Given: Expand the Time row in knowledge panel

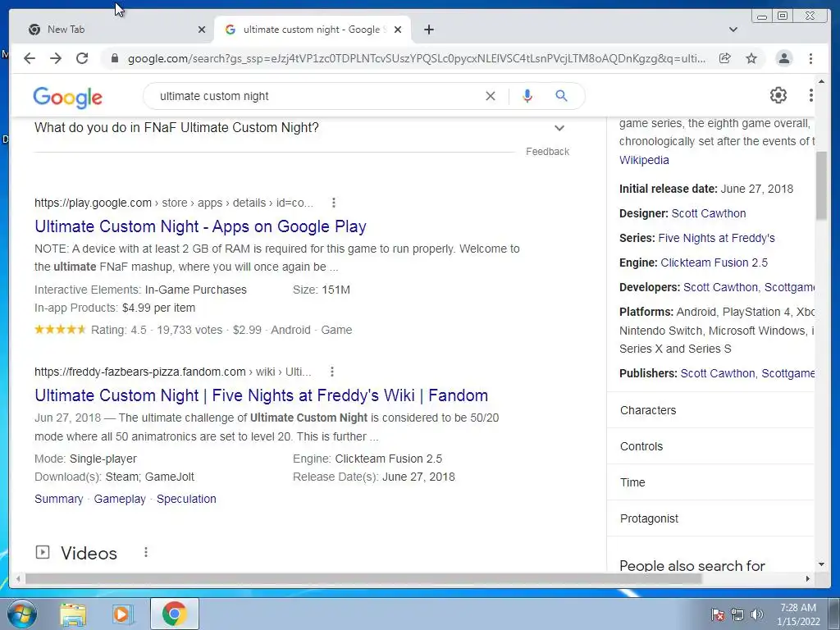Looking at the screenshot, I should tap(710, 482).
